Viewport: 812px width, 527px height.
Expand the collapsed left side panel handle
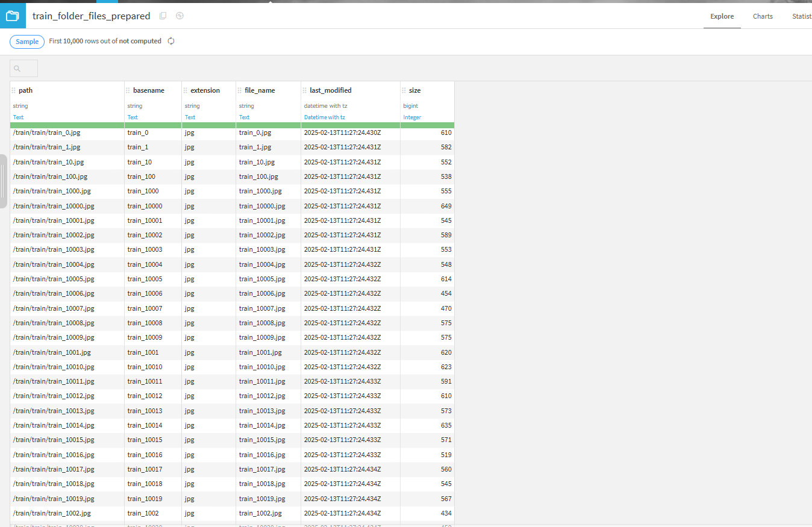pos(3,181)
